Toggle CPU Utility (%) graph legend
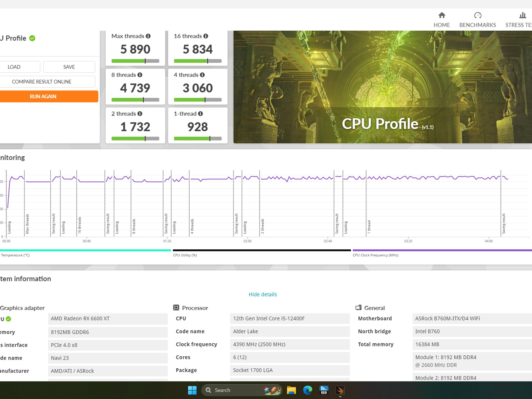 (185, 255)
